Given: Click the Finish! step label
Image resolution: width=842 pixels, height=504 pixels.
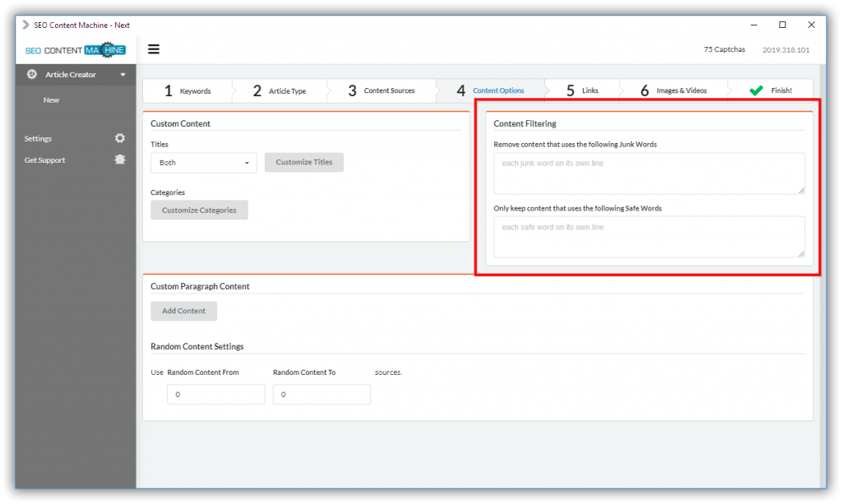Looking at the screenshot, I should [x=781, y=90].
